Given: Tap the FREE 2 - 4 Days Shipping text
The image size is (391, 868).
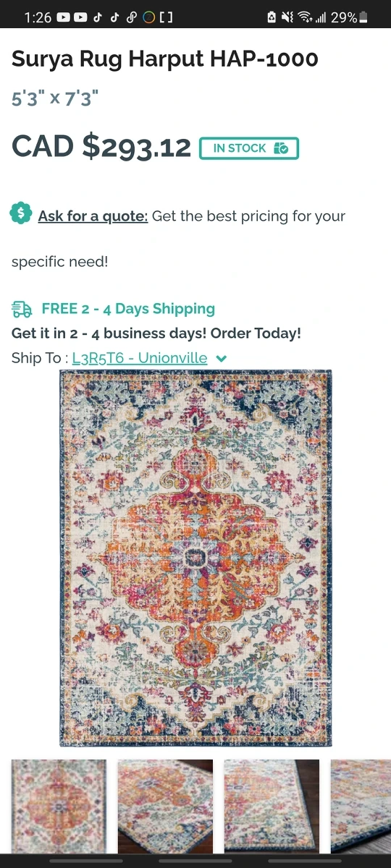Looking at the screenshot, I should [128, 309].
